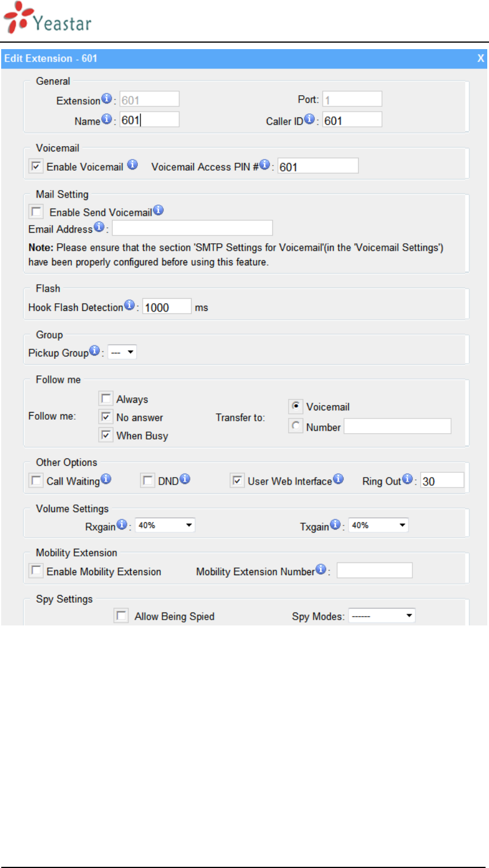489x868 pixels.
Task: Check the Allow Being Spied checkbox
Action: tap(121, 615)
